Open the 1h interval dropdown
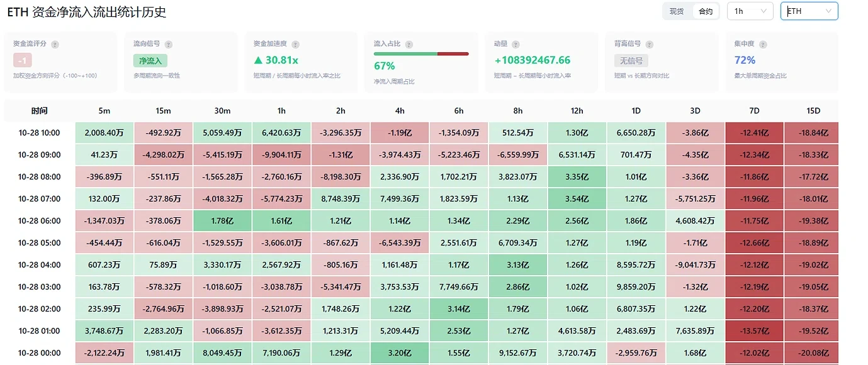The height and width of the screenshot is (365, 868). tap(750, 11)
